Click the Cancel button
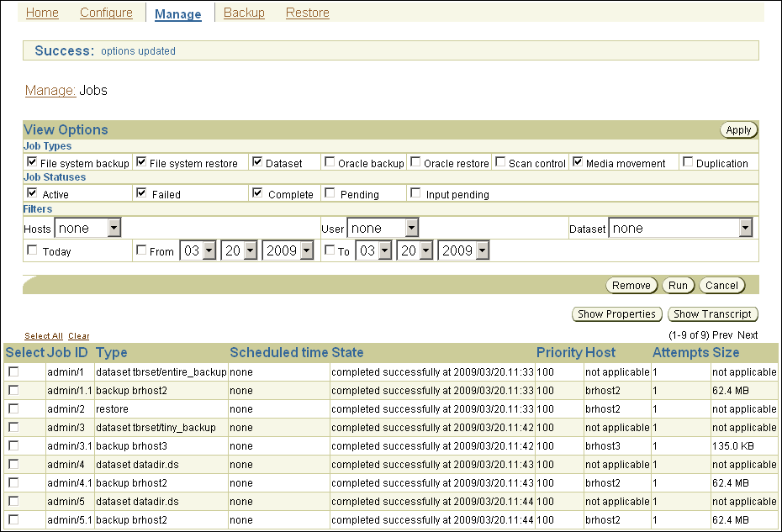782x532 pixels. click(x=721, y=285)
